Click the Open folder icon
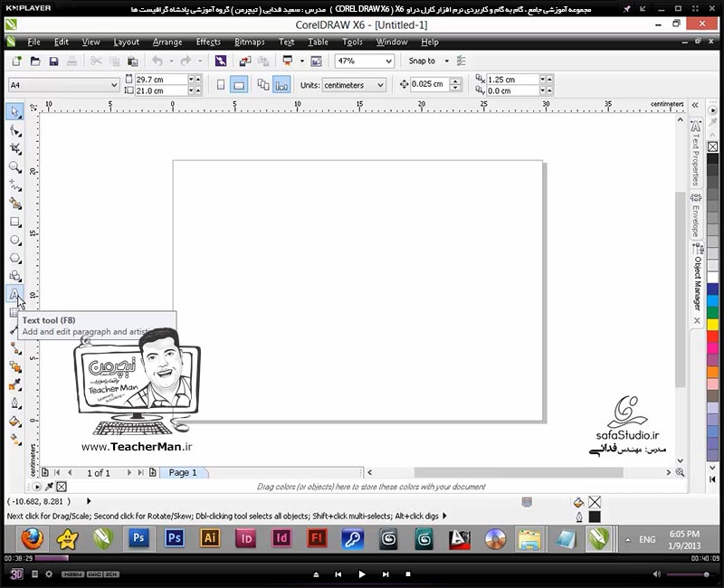Screen dimensions: 724x588 pos(35,61)
